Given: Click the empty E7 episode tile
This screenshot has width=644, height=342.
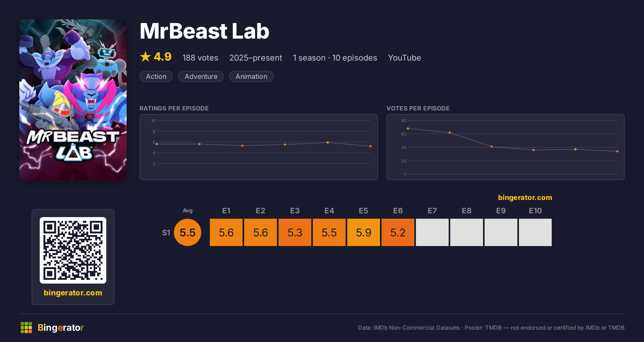Looking at the screenshot, I should coord(432,232).
